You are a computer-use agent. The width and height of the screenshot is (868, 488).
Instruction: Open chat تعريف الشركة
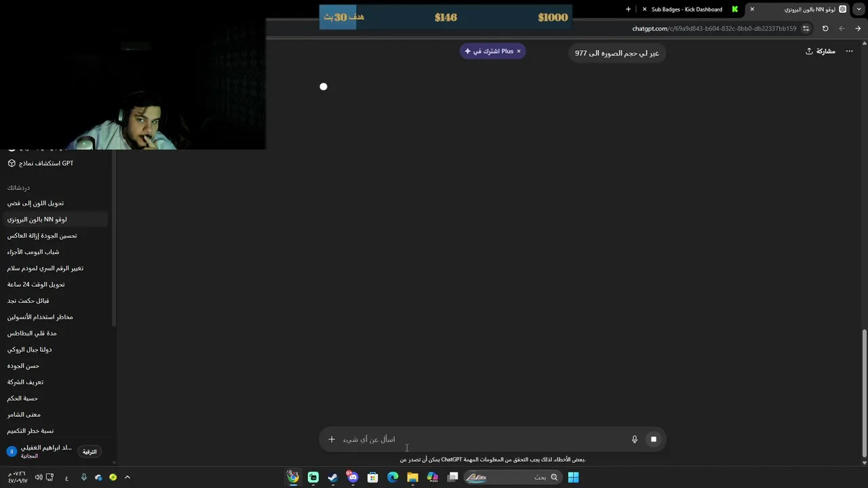(x=25, y=382)
